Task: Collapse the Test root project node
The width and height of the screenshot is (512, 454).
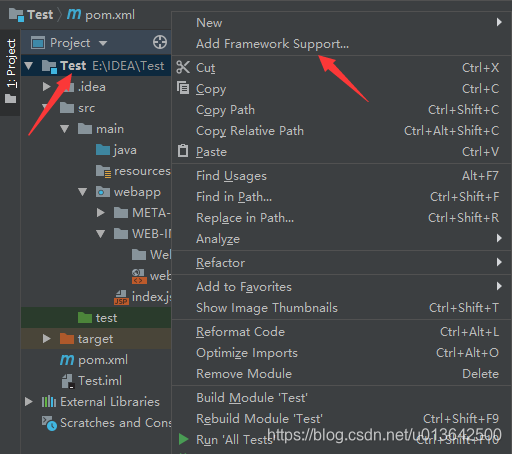Action: click(x=29, y=66)
